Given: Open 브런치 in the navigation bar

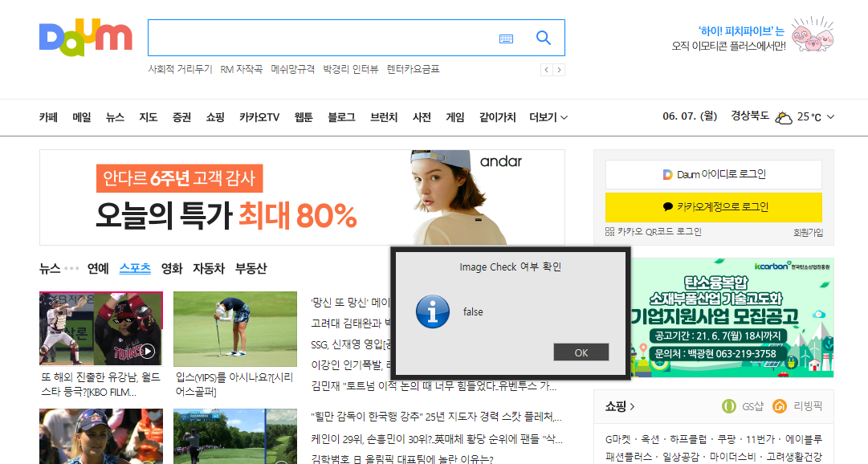Looking at the screenshot, I should 384,117.
